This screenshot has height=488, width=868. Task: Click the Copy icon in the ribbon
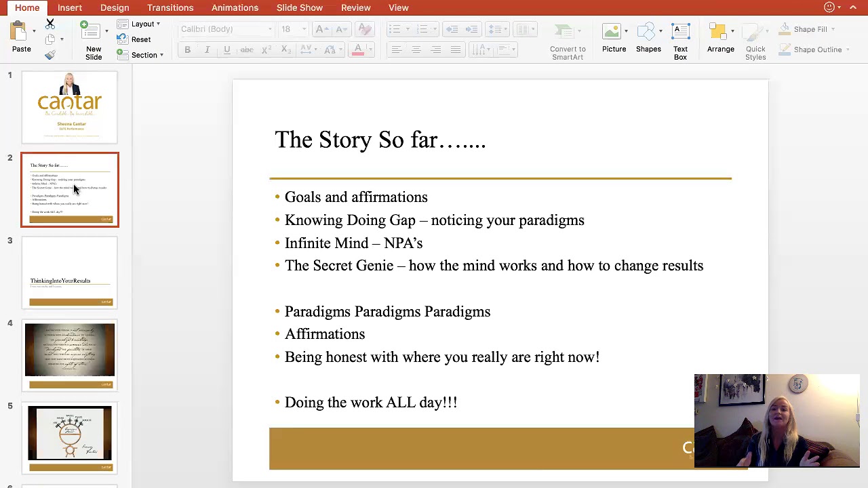pos(50,39)
